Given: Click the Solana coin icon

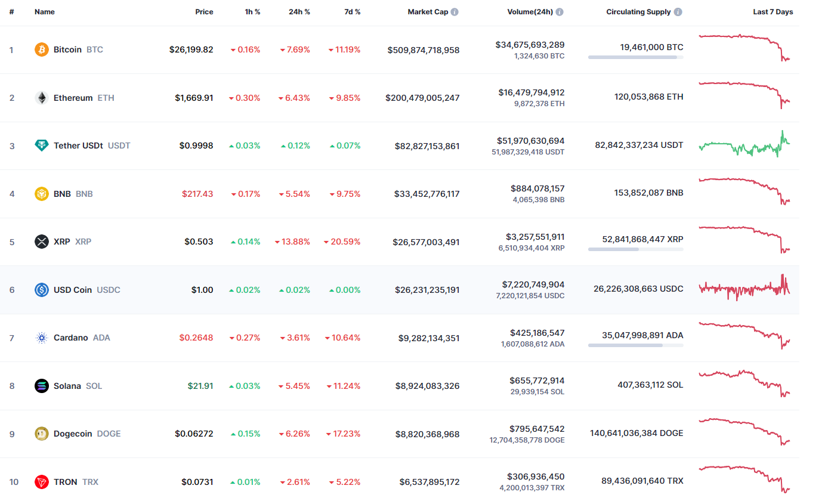Looking at the screenshot, I should pyautogui.click(x=41, y=385).
